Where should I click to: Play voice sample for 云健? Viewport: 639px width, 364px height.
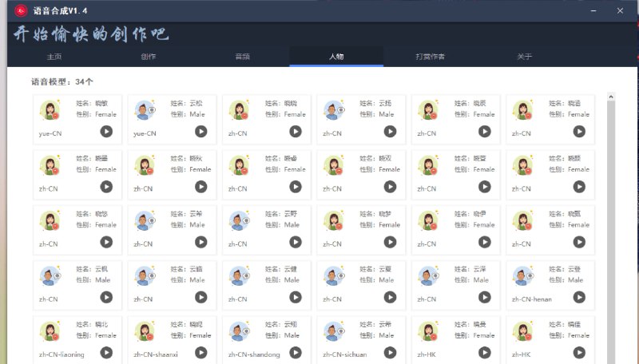tap(296, 298)
